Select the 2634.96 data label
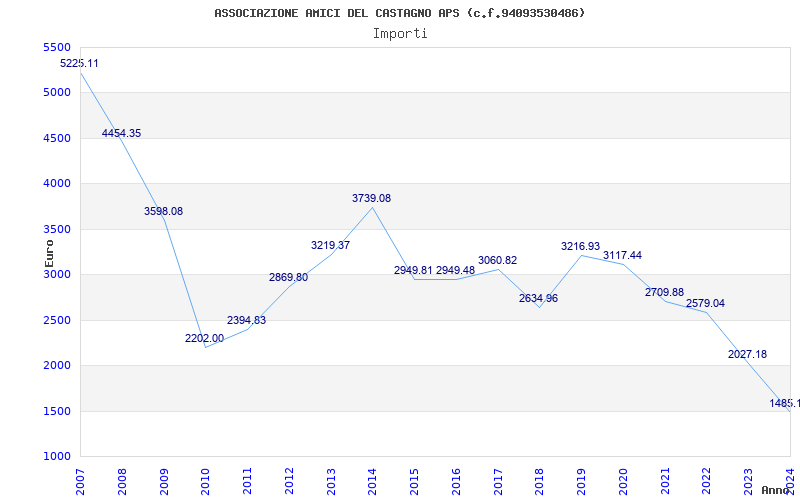Screen dimensions: 800x500 tap(538, 298)
